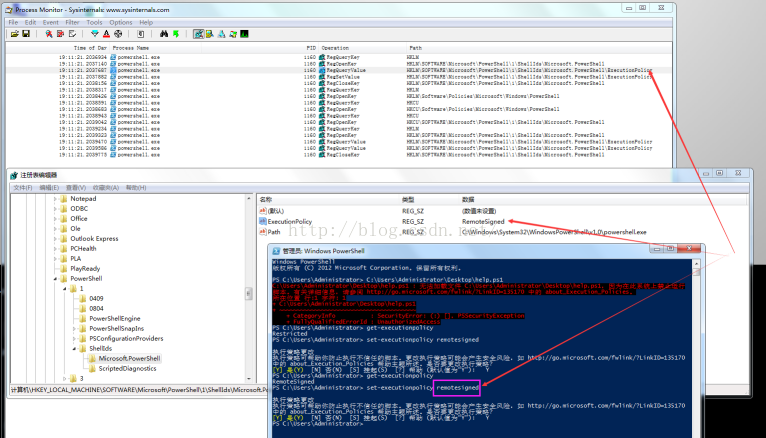Open the Filter dialog funnel icon
This screenshot has width=766, height=438.
[95, 34]
